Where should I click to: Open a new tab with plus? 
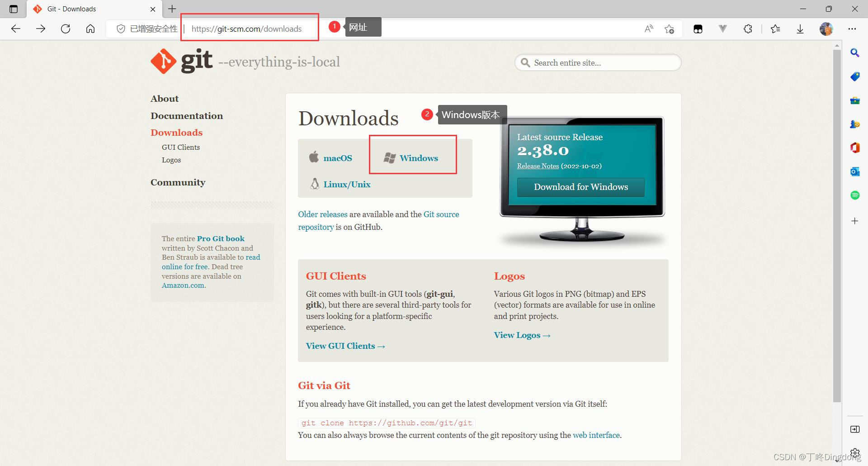click(x=172, y=9)
